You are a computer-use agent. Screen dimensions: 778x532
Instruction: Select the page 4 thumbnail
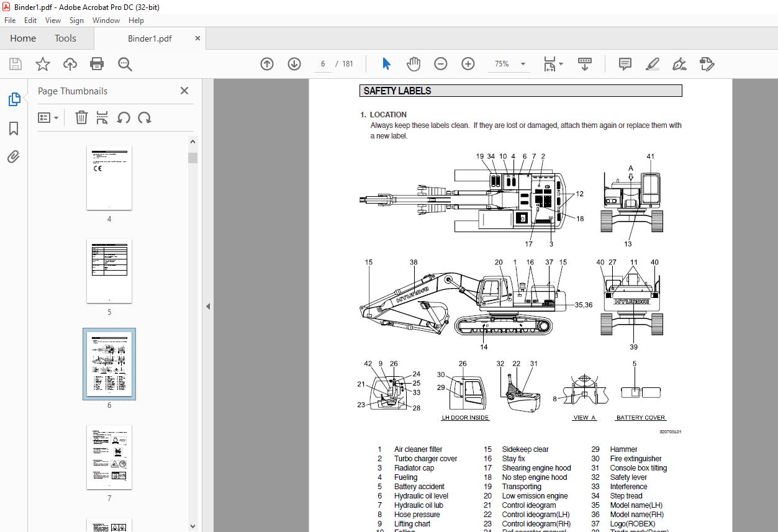tap(109, 178)
